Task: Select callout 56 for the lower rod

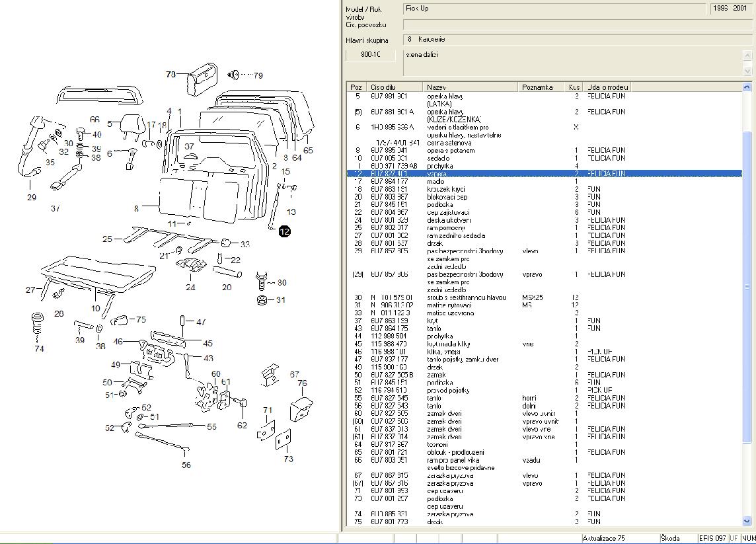Action: point(186,465)
